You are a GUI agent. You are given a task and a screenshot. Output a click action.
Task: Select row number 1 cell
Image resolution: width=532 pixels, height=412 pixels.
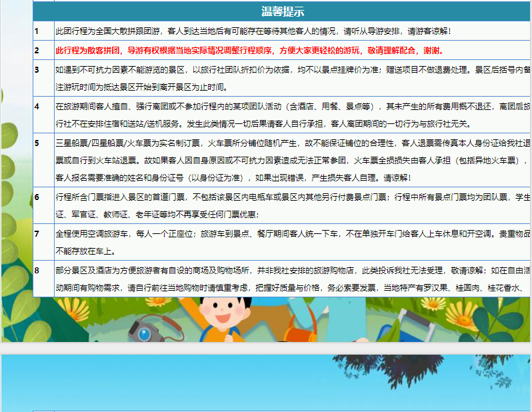click(x=43, y=31)
